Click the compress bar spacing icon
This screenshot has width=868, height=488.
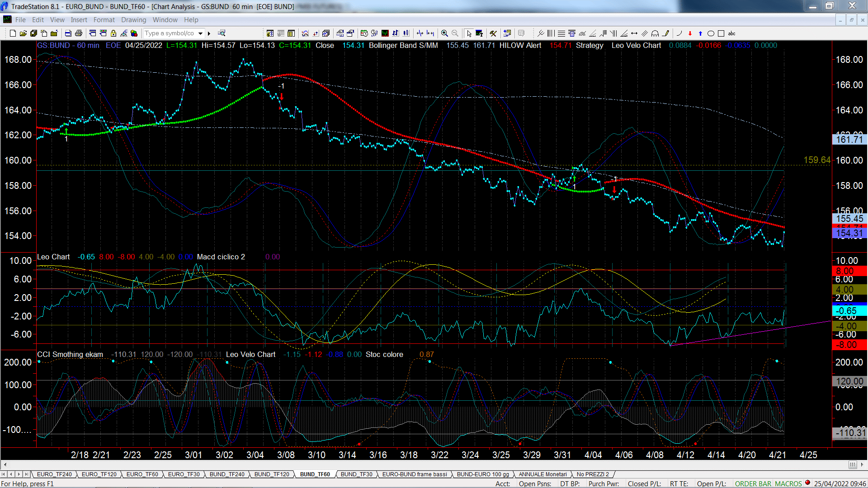pos(420,33)
